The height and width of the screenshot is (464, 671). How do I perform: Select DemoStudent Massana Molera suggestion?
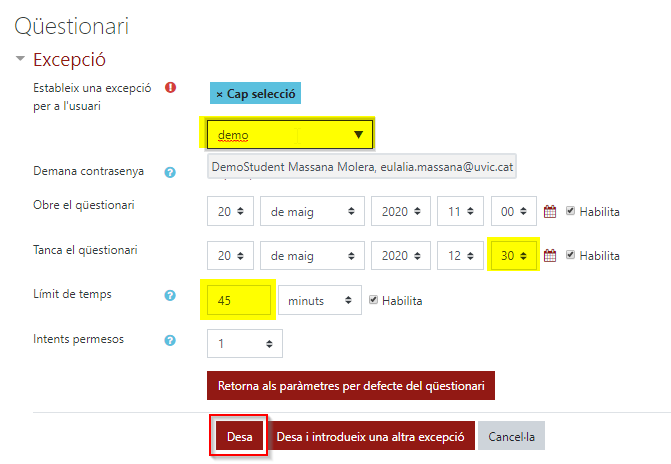click(x=363, y=167)
